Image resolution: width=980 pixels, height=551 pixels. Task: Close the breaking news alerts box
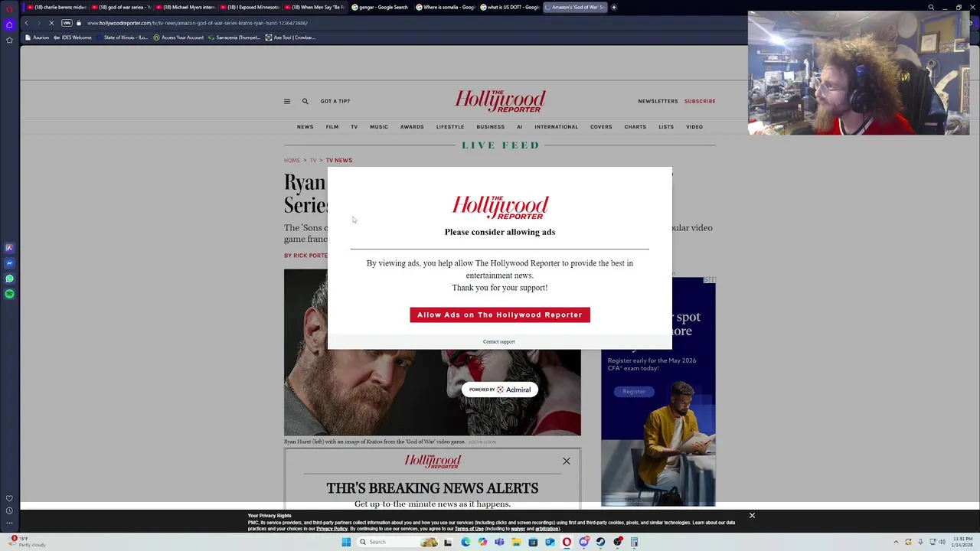(x=567, y=461)
